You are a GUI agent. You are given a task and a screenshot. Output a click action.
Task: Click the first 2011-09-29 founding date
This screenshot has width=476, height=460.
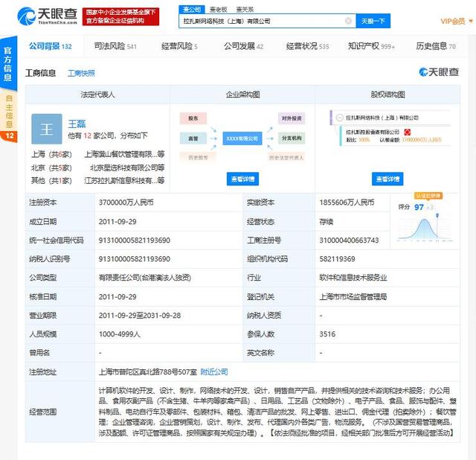118,222
